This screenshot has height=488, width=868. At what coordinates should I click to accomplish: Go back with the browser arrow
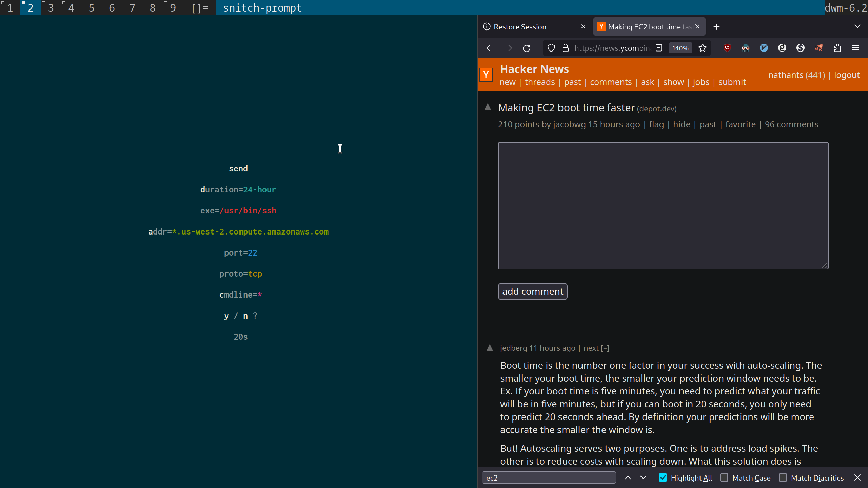(490, 48)
